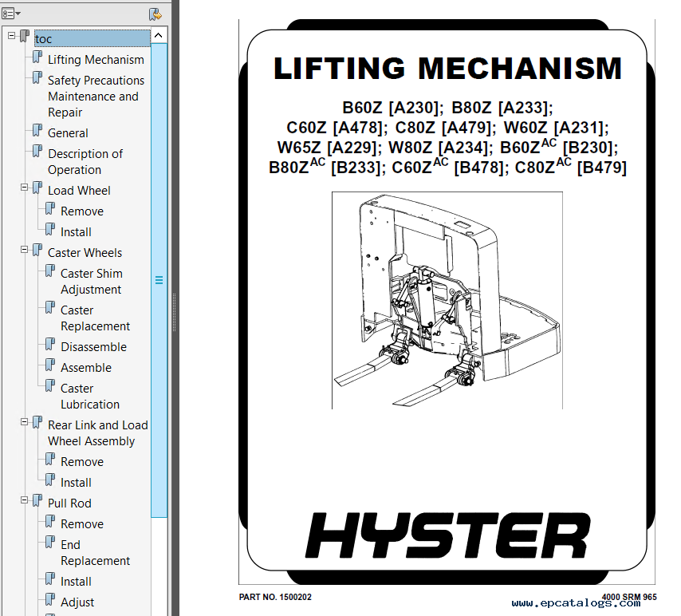The width and height of the screenshot is (681, 616).
Task: Click the bookmarks panel scrollbar thumb
Action: 159,280
